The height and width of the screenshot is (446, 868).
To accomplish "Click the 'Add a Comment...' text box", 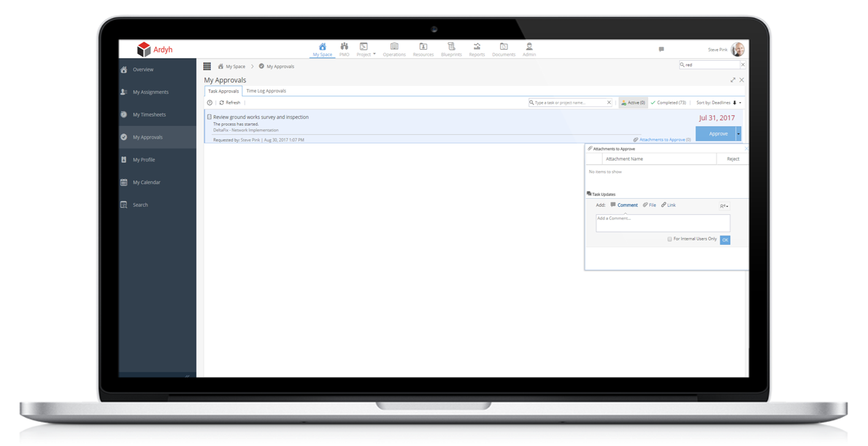I will point(663,223).
